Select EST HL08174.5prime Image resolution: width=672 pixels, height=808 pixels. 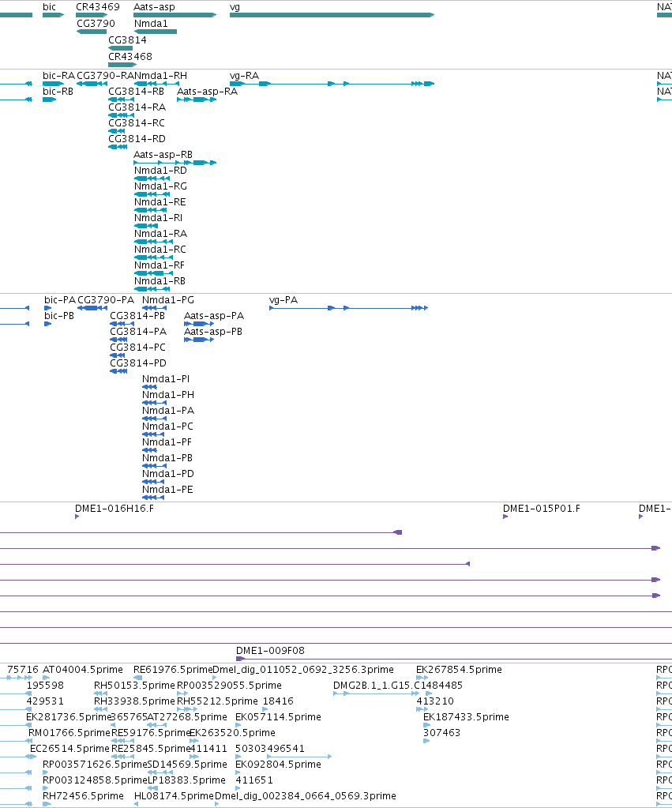[174, 796]
